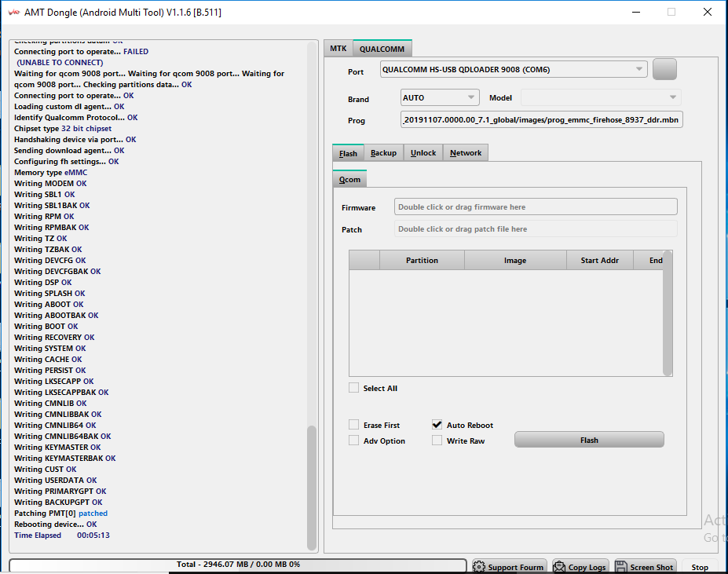Click the 'Writing CACHE OK' log line
The height and width of the screenshot is (574, 728).
tap(48, 360)
